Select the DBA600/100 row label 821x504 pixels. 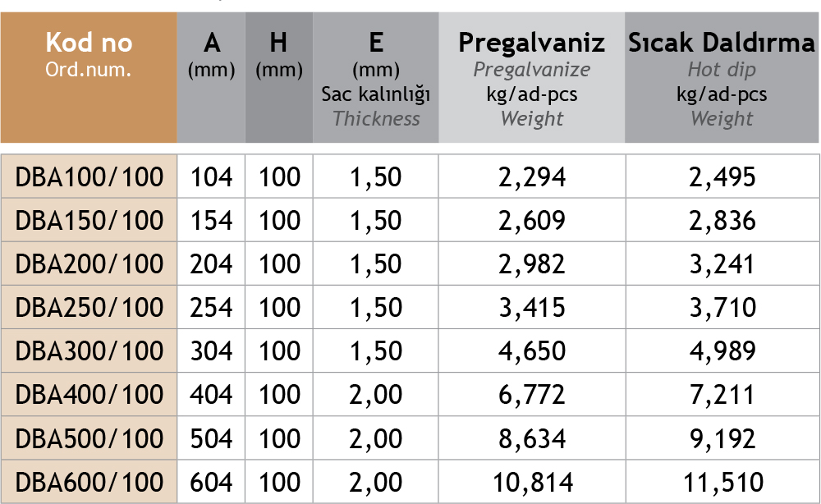(x=89, y=482)
